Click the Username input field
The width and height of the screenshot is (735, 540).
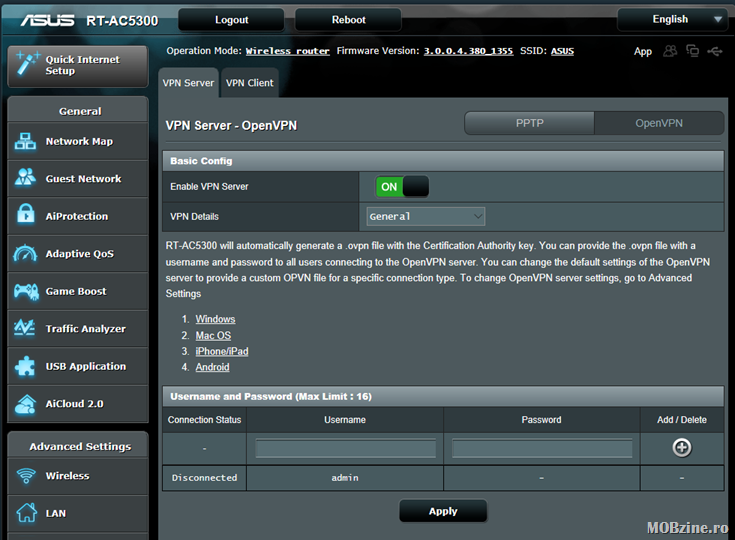coord(345,448)
